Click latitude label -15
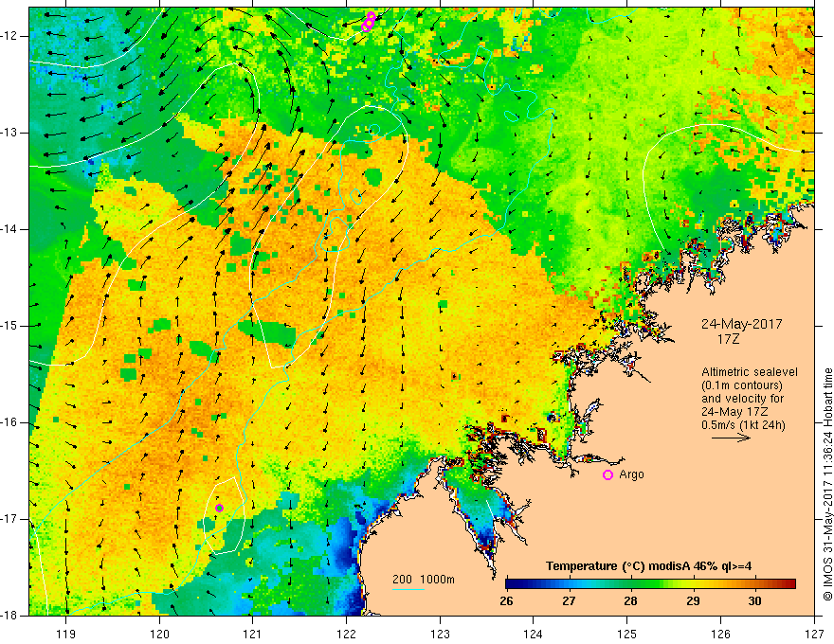Screen dimensions: 834x644 (9, 326)
